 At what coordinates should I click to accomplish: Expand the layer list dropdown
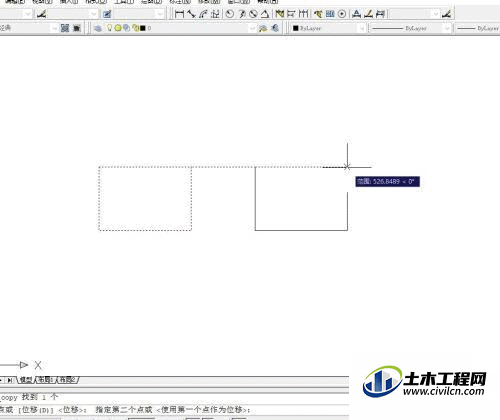click(x=253, y=28)
